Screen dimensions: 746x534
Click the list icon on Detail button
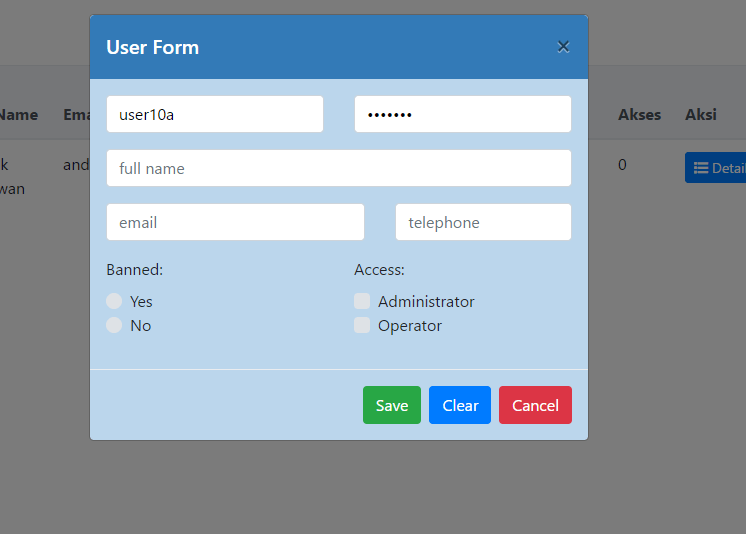click(701, 168)
